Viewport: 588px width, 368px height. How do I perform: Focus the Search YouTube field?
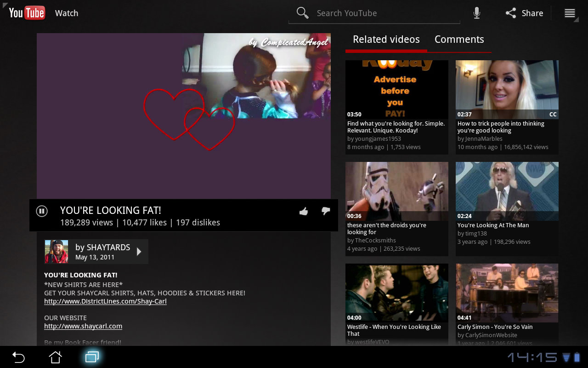[x=374, y=13]
